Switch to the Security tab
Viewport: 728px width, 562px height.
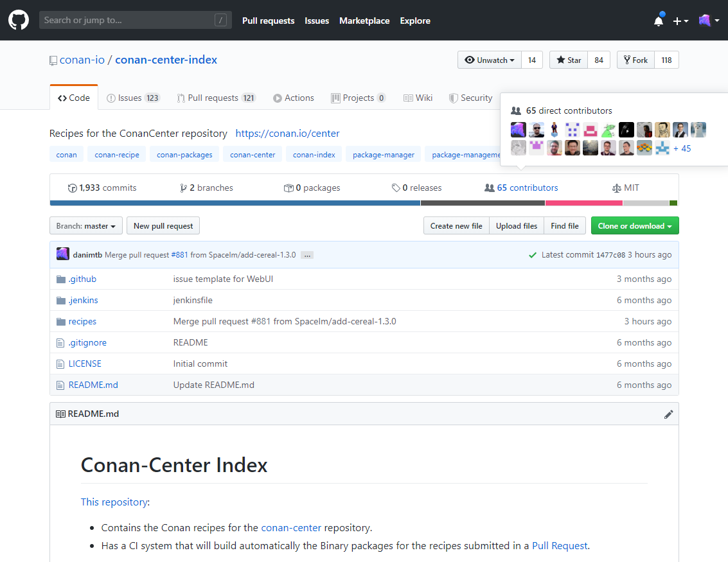(x=471, y=98)
